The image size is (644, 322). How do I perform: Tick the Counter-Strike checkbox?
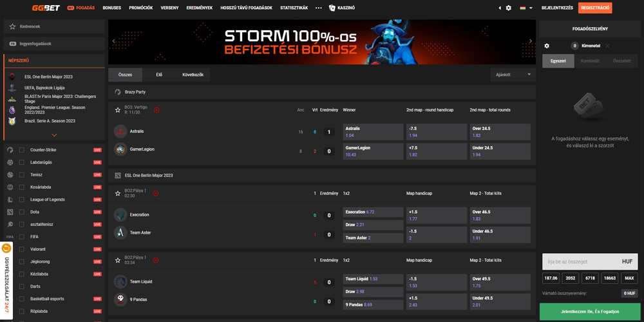pos(22,150)
